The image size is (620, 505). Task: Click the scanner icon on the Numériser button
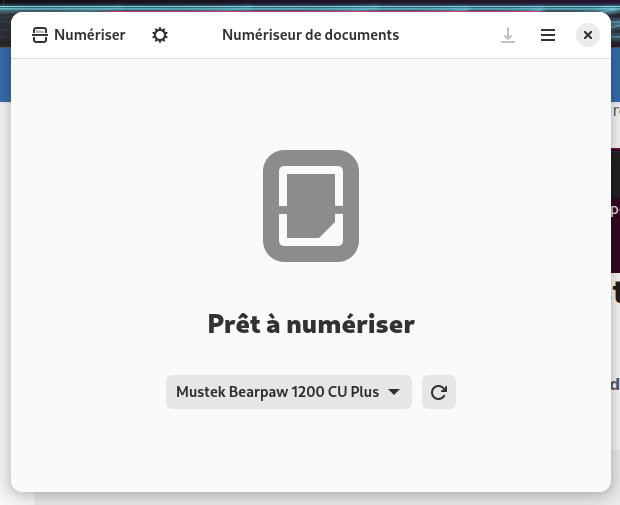[40, 35]
